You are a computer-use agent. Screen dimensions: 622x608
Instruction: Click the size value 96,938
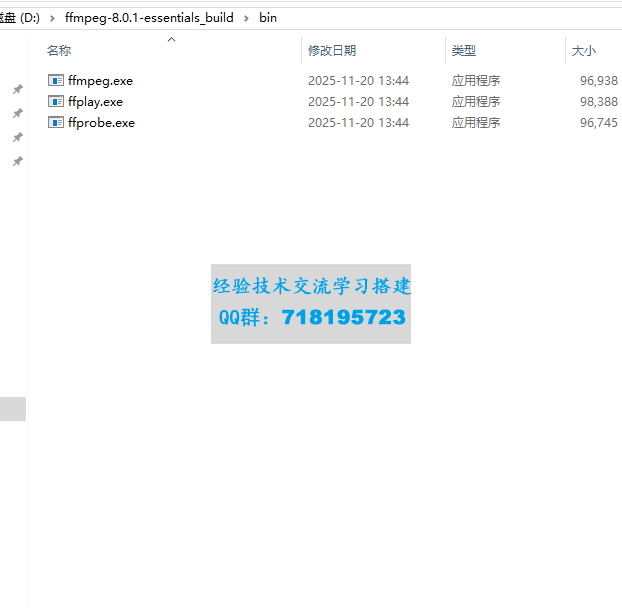click(x=599, y=81)
